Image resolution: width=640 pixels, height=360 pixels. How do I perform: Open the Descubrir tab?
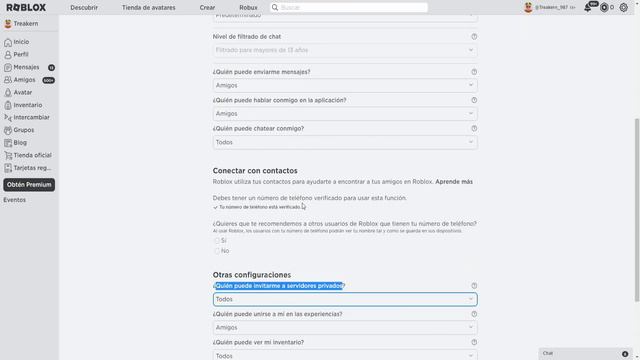pyautogui.click(x=84, y=7)
